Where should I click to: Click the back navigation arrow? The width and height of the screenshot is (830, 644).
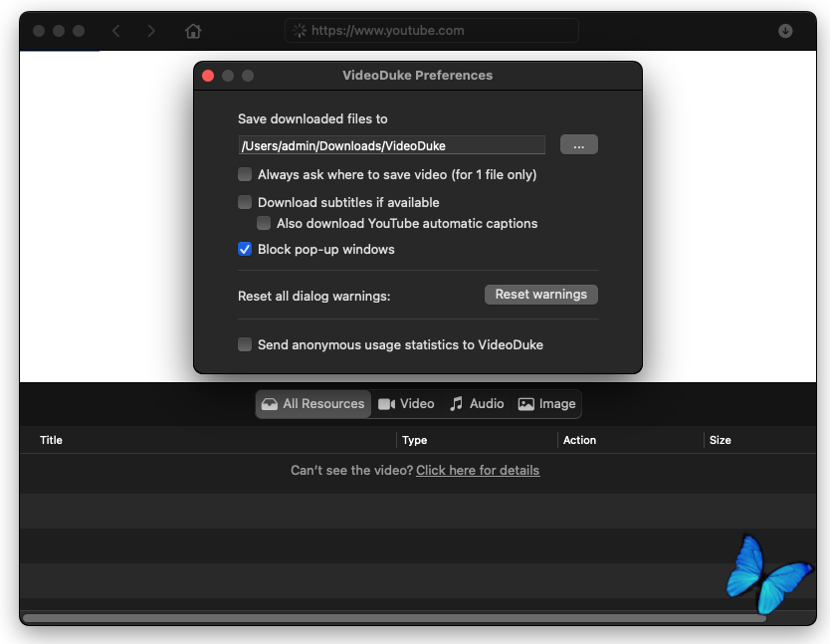pyautogui.click(x=116, y=31)
